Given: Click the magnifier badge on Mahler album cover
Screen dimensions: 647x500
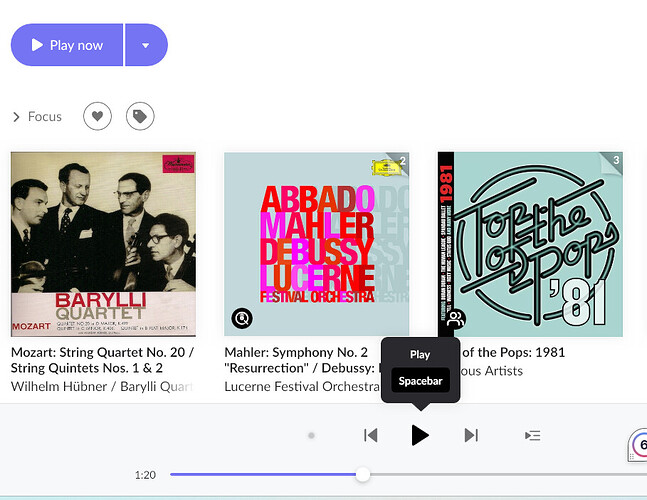Looking at the screenshot, I should [242, 318].
